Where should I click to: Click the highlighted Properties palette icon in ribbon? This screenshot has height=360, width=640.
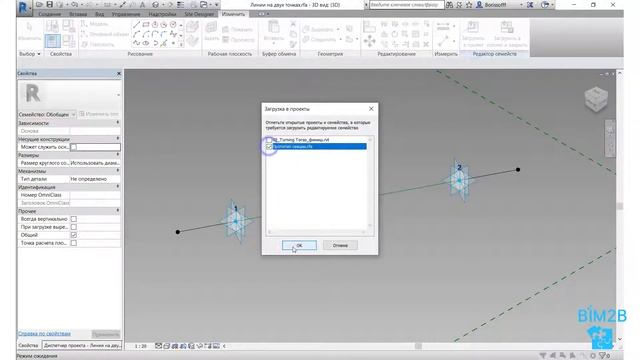53,41
